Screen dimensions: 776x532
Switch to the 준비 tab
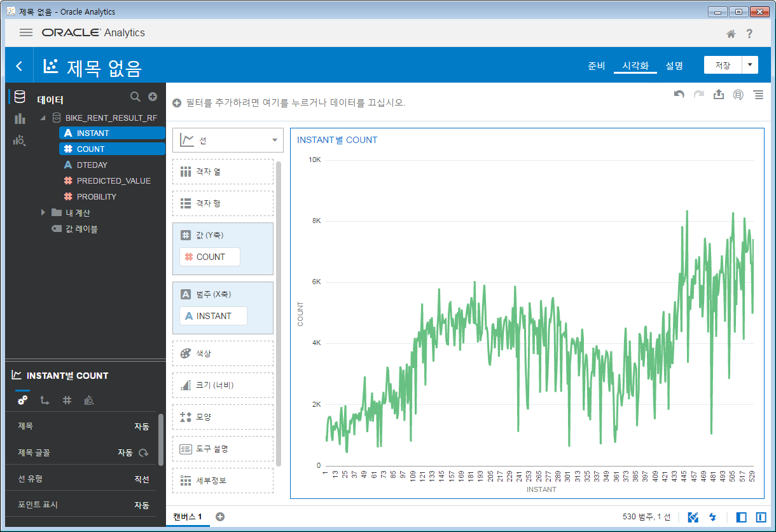click(596, 65)
